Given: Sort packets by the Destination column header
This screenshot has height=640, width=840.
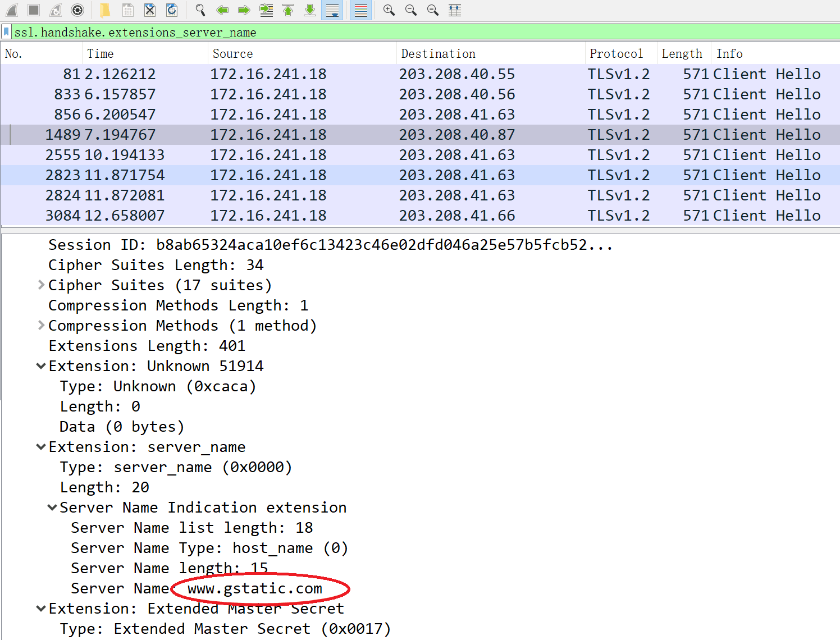Looking at the screenshot, I should point(438,54).
